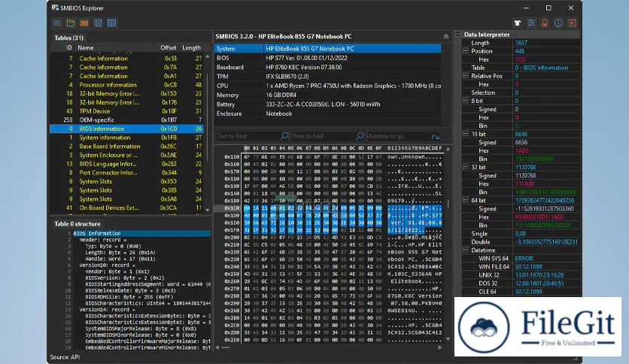Select the Processor Information table row
The width and height of the screenshot is (629, 364).
tap(126, 84)
